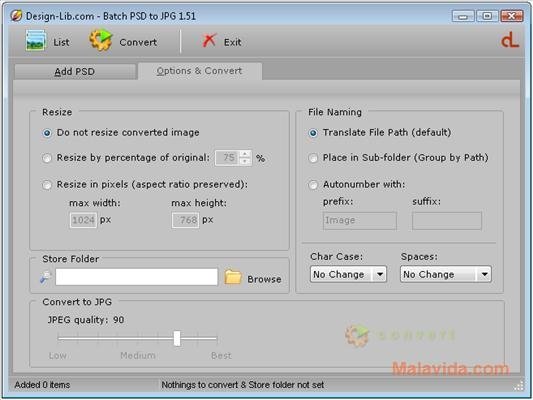This screenshot has height=400, width=533.
Task: Click the app icon in title bar
Action: (16, 15)
